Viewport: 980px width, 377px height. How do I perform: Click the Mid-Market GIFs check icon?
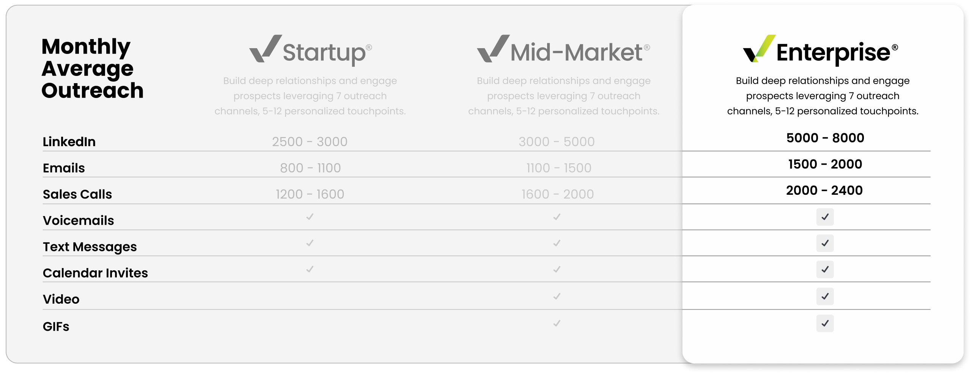557,323
